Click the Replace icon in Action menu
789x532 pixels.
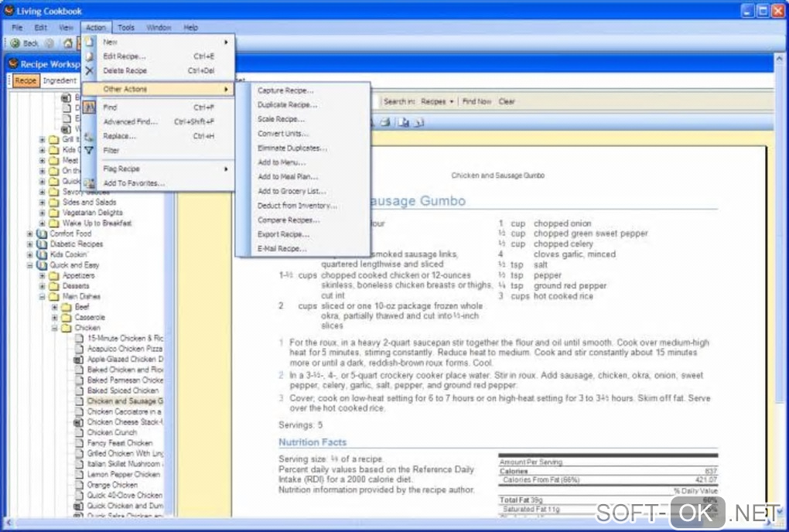point(89,136)
